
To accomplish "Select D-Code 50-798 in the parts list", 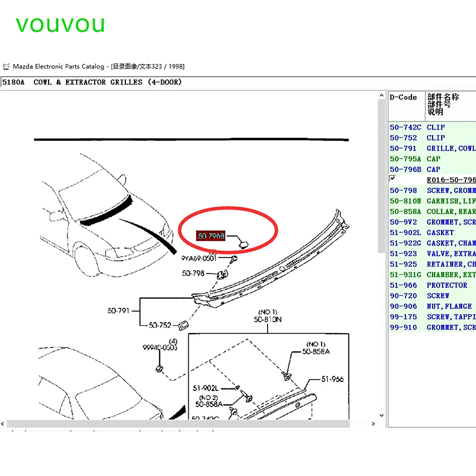I will 403,190.
